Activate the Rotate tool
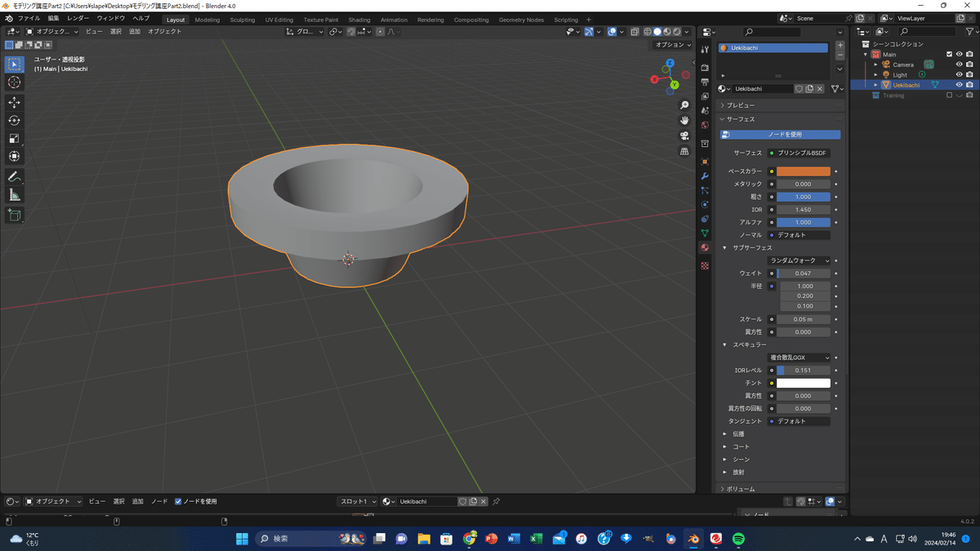This screenshot has height=551, width=980. (15, 120)
